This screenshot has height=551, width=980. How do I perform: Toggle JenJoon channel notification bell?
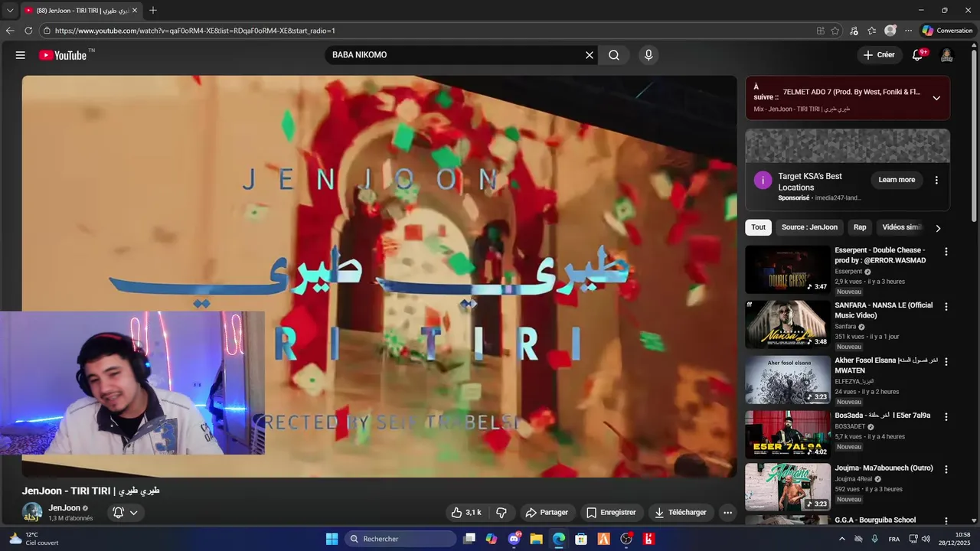tap(119, 513)
